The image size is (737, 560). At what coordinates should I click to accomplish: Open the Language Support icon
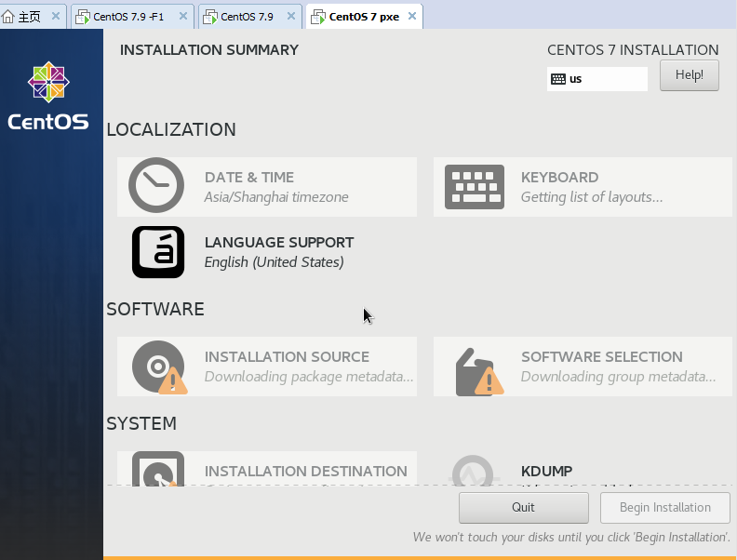(158, 252)
